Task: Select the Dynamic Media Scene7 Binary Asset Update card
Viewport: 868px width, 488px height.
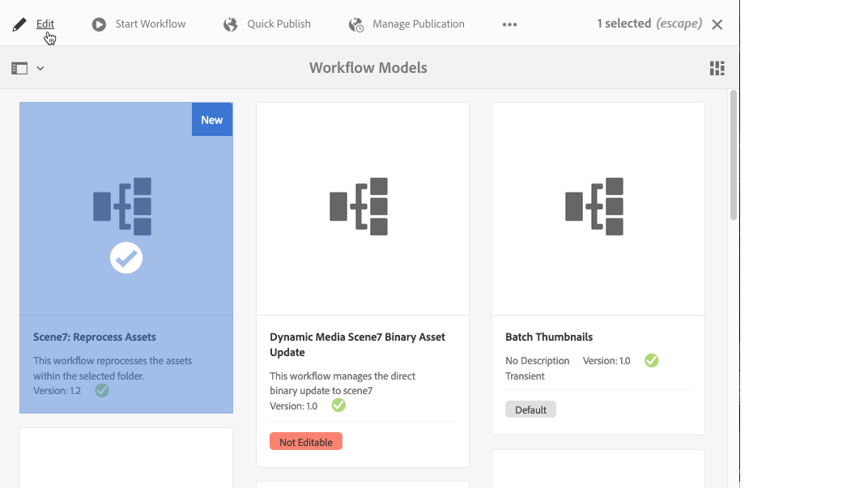Action: pos(362,208)
